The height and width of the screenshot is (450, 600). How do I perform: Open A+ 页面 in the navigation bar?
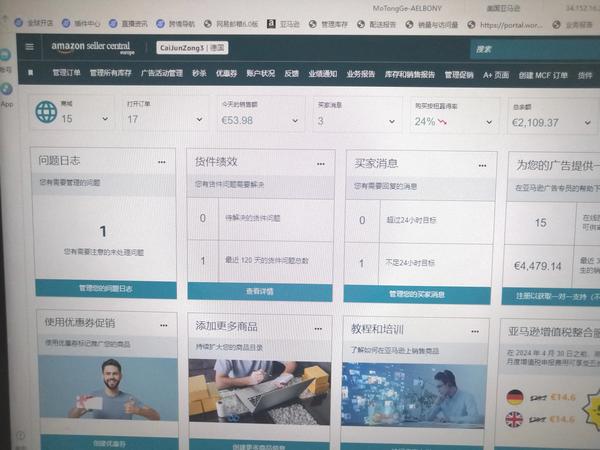click(x=496, y=75)
